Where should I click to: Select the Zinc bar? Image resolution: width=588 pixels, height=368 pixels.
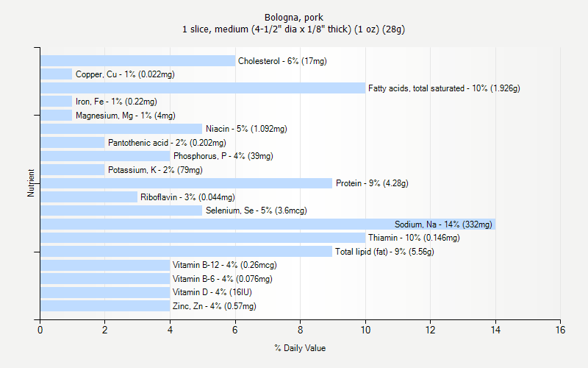coord(105,306)
